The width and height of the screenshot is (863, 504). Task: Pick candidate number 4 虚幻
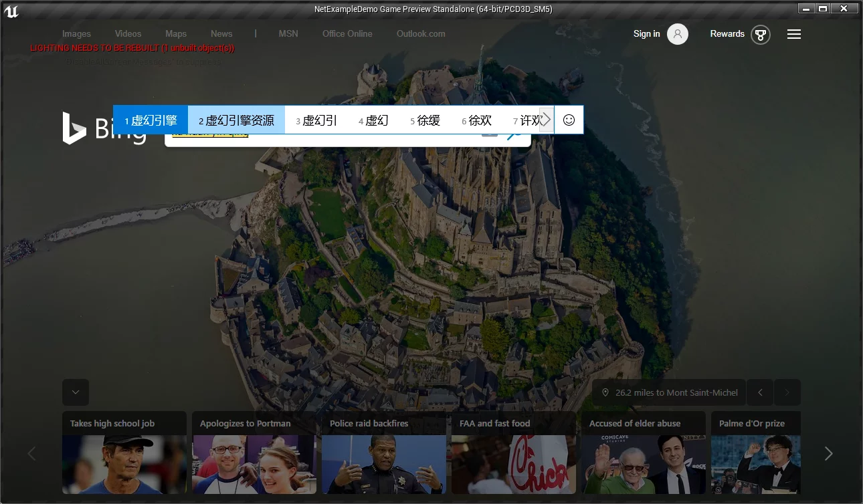[373, 120]
